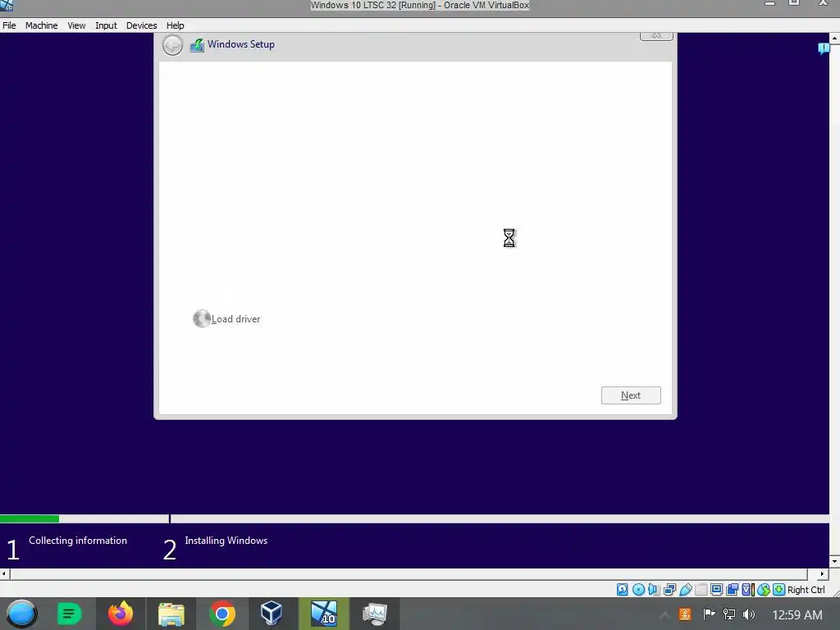Viewport: 840px width, 630px height.
Task: Switch to the Windows 10 VM taskbar item
Action: 323,614
